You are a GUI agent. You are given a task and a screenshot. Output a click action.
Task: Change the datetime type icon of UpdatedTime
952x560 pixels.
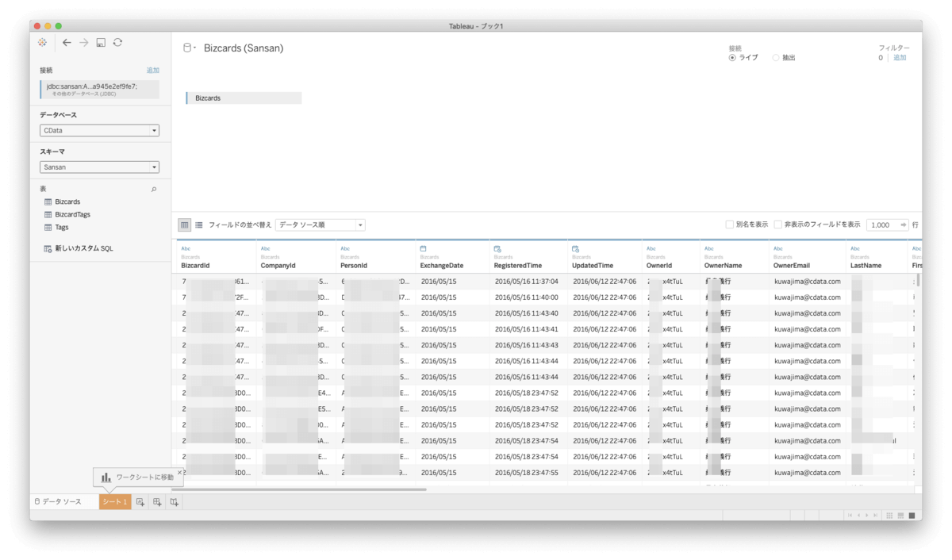[576, 248]
